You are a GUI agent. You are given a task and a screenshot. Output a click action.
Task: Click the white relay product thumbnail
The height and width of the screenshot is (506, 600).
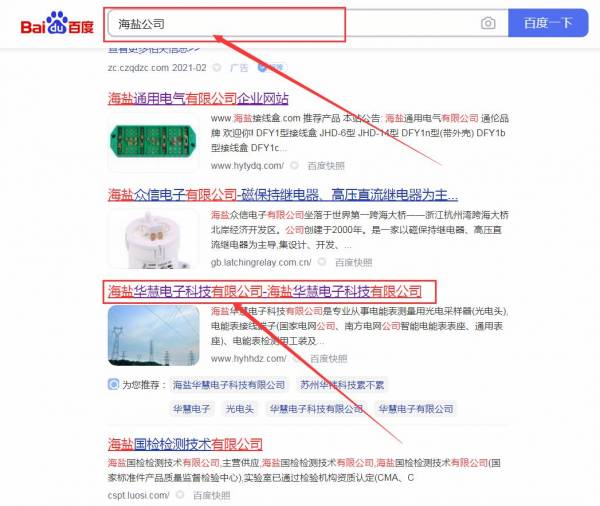pyautogui.click(x=153, y=238)
